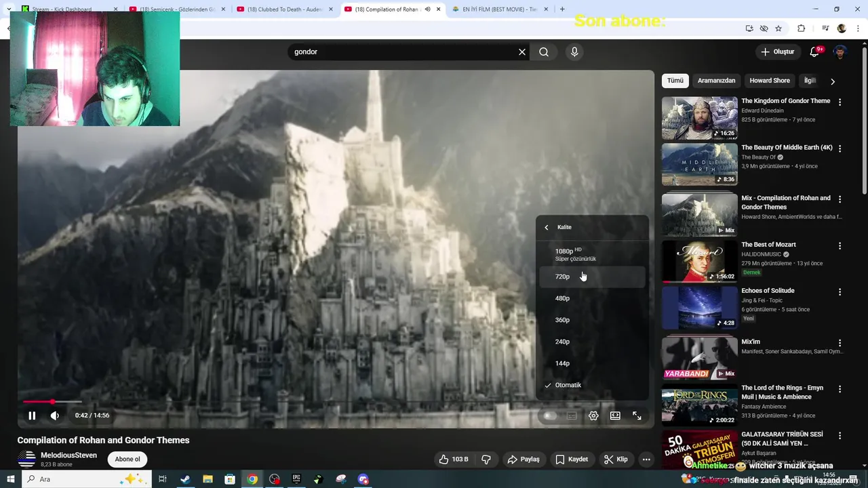Viewport: 868px width, 488px height.
Task: Open Chrome three-dot menu
Action: (x=859, y=28)
